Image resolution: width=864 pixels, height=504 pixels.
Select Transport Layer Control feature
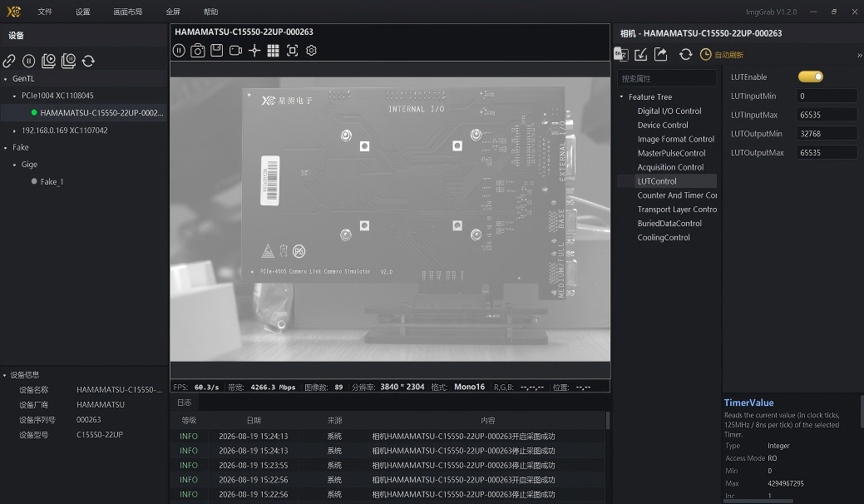(677, 210)
